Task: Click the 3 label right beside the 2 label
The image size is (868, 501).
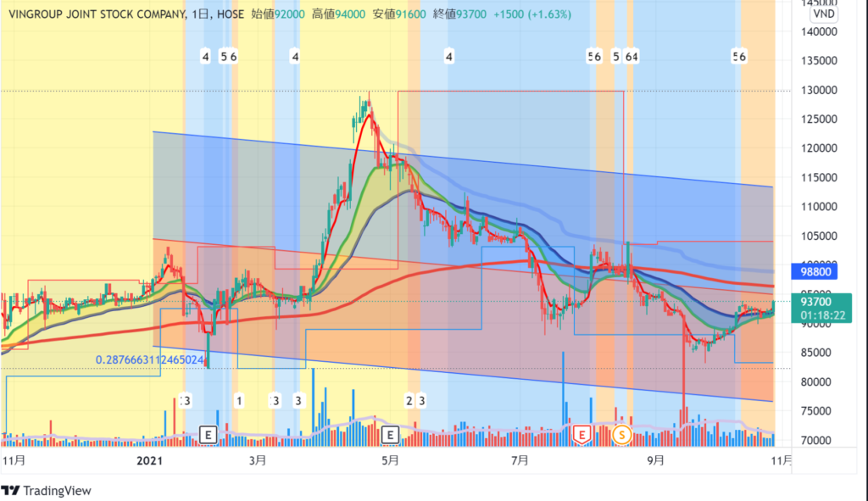Action: pos(421,400)
